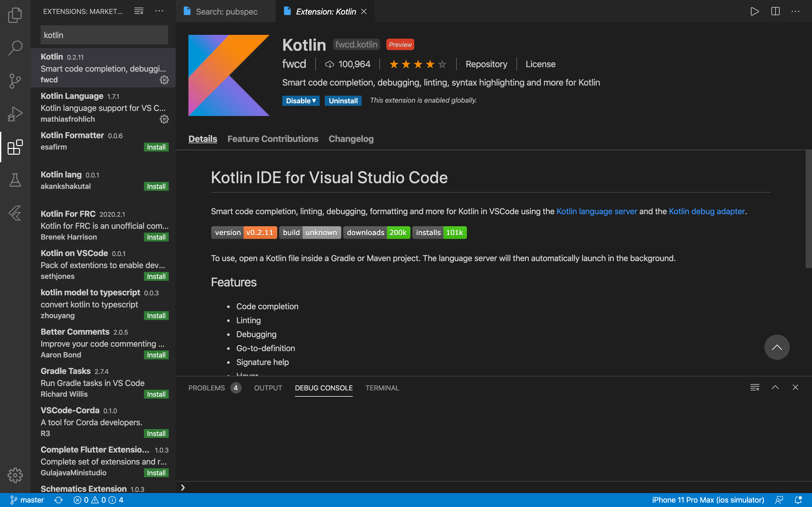The image size is (812, 507).
Task: Click the extension rating stars
Action: (x=417, y=64)
